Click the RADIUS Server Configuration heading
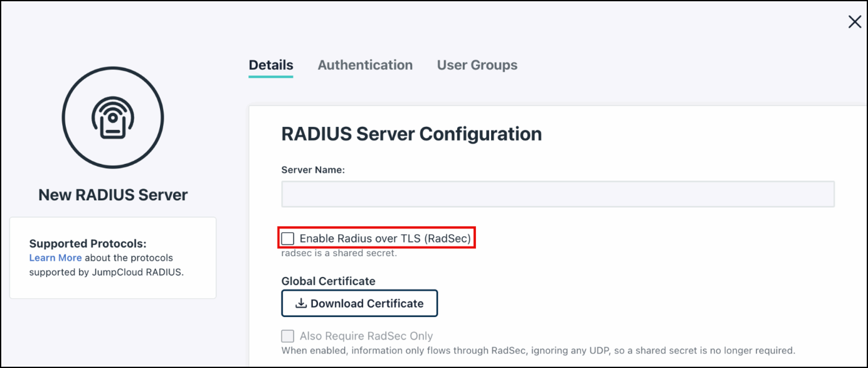 coord(412,134)
